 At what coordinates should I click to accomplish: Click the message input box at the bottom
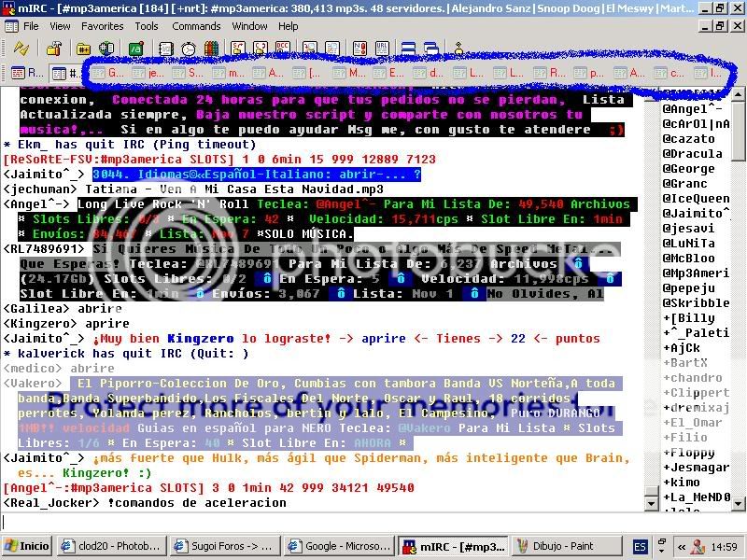(x=373, y=522)
